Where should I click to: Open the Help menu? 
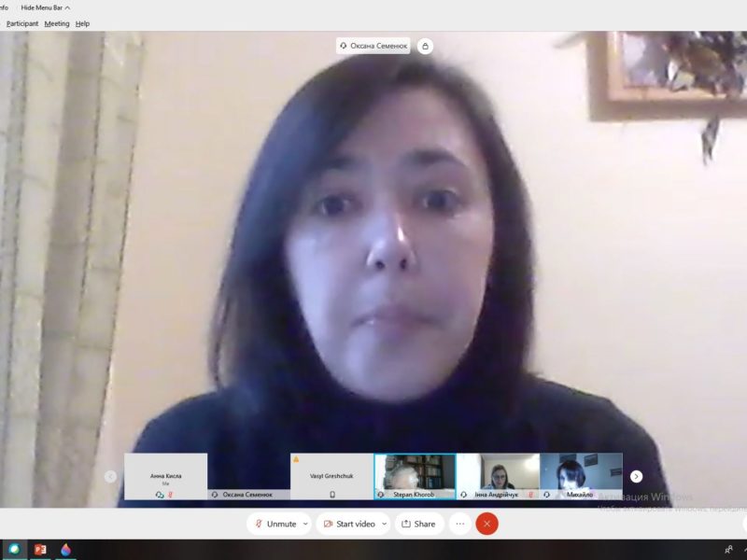[83, 23]
